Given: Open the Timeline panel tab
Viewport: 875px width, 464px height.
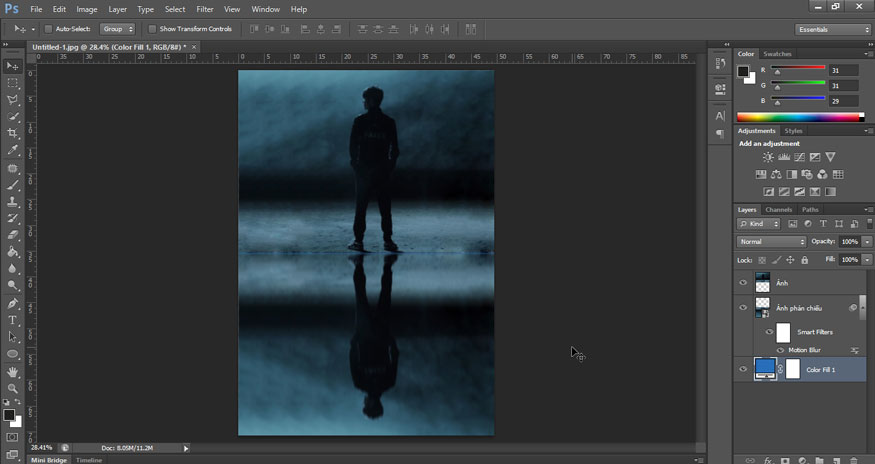Looking at the screenshot, I should click(89, 460).
